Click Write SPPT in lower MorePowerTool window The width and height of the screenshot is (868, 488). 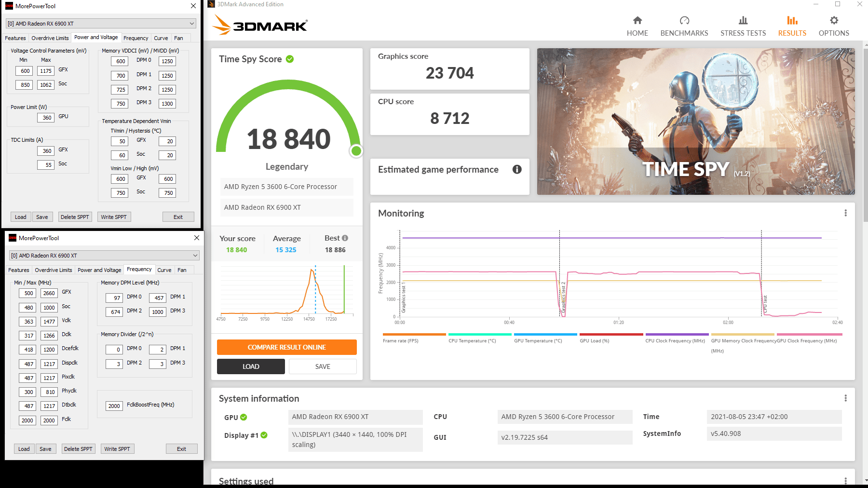coord(117,449)
